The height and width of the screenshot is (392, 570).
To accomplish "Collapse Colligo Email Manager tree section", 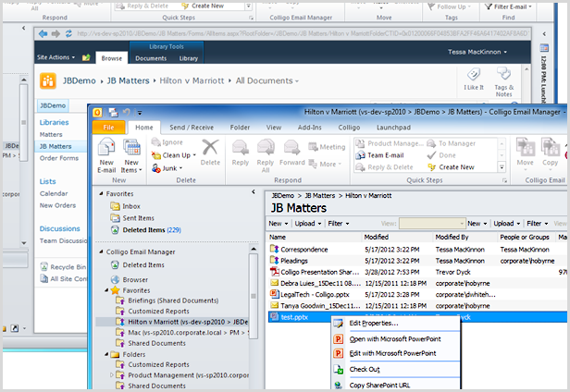I will 102,251.
